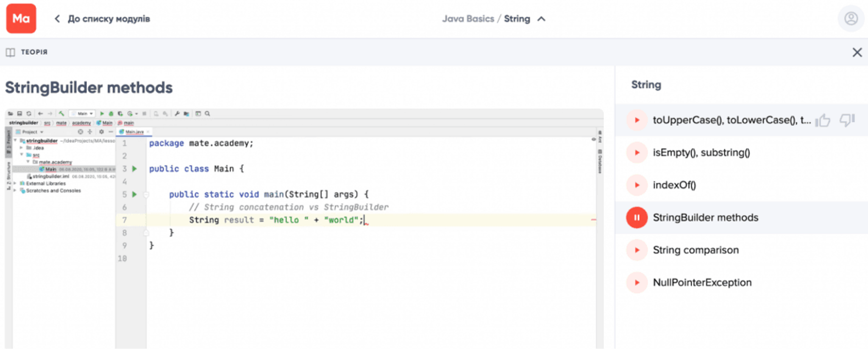Open the user profile avatar icon
The image size is (868, 349).
point(851,19)
